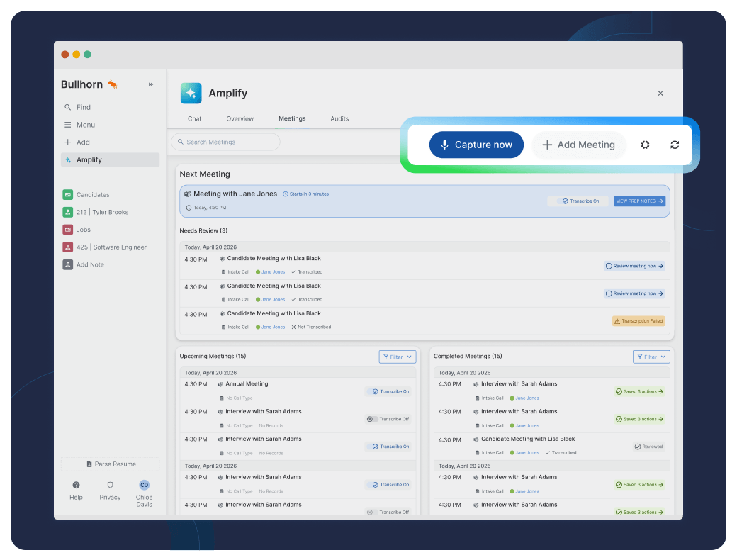737x560 pixels.
Task: Toggle Transcribe Off for first upcoming Sarah Adams interview
Action: [x=388, y=419]
